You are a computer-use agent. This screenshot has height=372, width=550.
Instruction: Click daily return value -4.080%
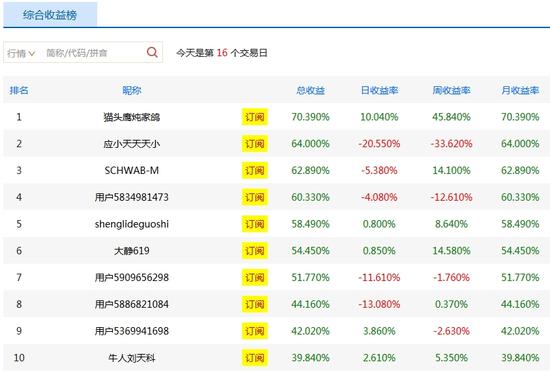pos(379,197)
